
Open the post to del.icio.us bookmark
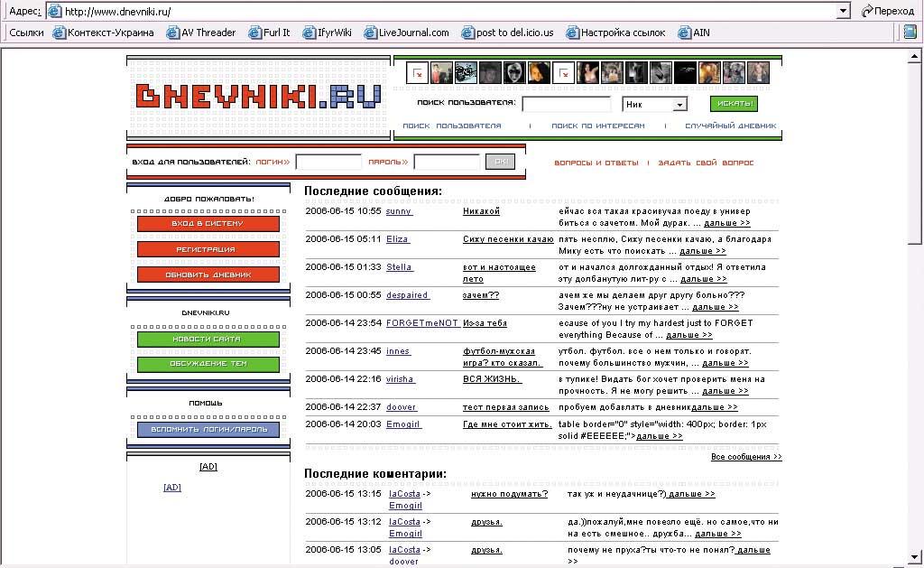507,33
